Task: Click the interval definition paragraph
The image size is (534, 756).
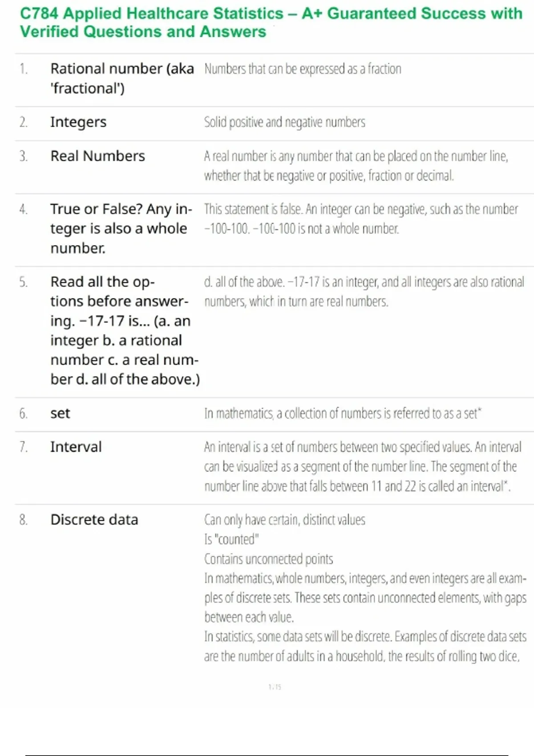Action: coord(362,466)
